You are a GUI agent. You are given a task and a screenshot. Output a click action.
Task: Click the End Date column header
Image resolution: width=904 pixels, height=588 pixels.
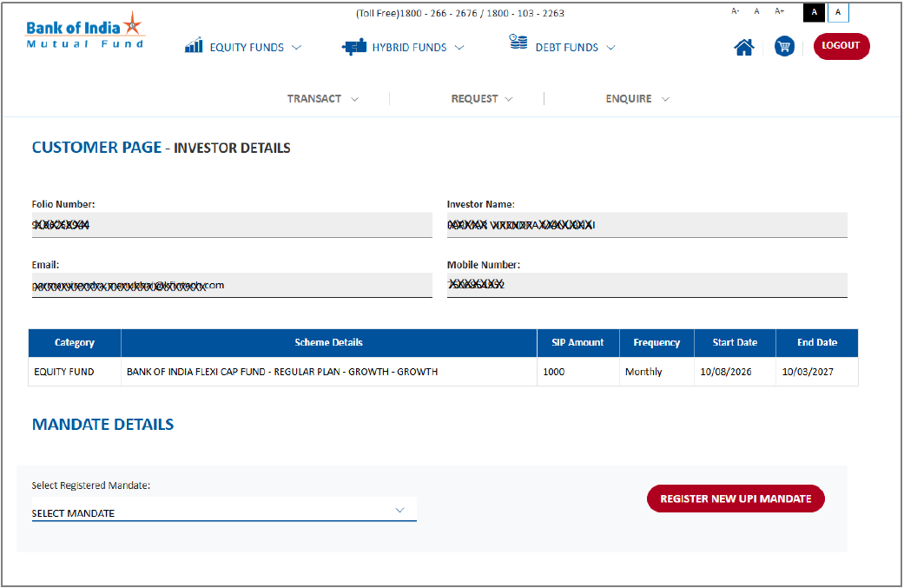[x=817, y=342]
